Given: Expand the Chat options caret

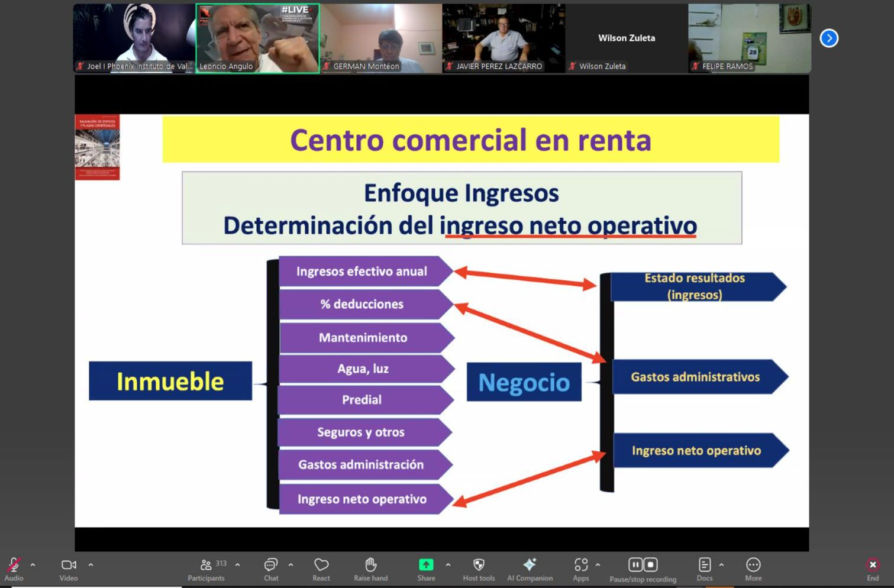Looking at the screenshot, I should pyautogui.click(x=291, y=565).
